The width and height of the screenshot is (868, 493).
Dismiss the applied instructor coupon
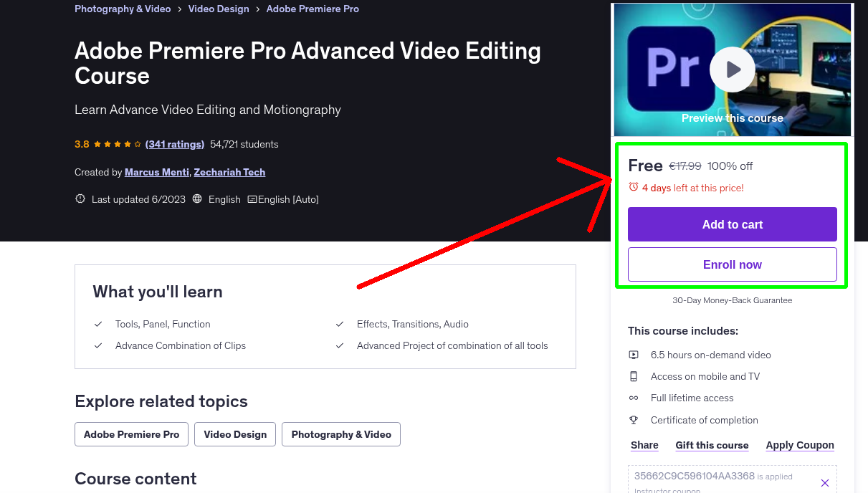point(824,482)
